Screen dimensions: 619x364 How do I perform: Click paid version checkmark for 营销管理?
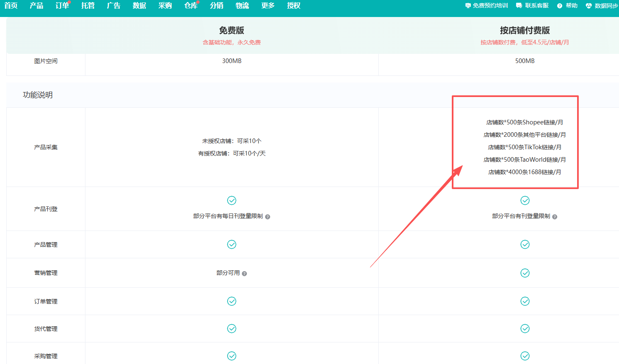tap(525, 273)
